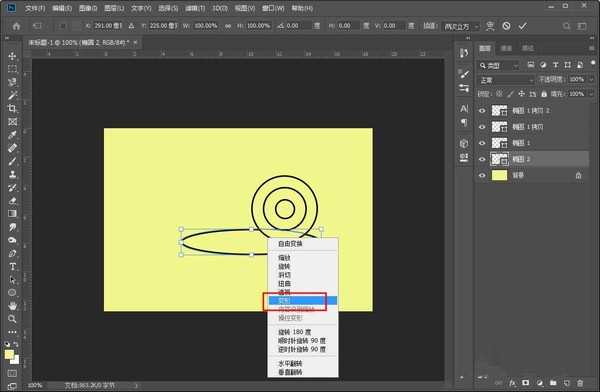Viewport: 600px width, 392px height.
Task: Click the Home icon in options bar
Action: click(16, 26)
